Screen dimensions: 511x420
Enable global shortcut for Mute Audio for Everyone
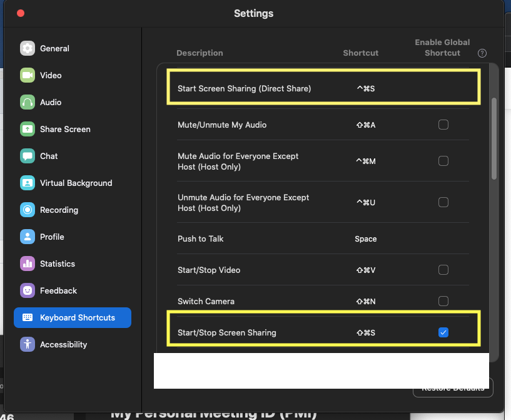pos(443,161)
